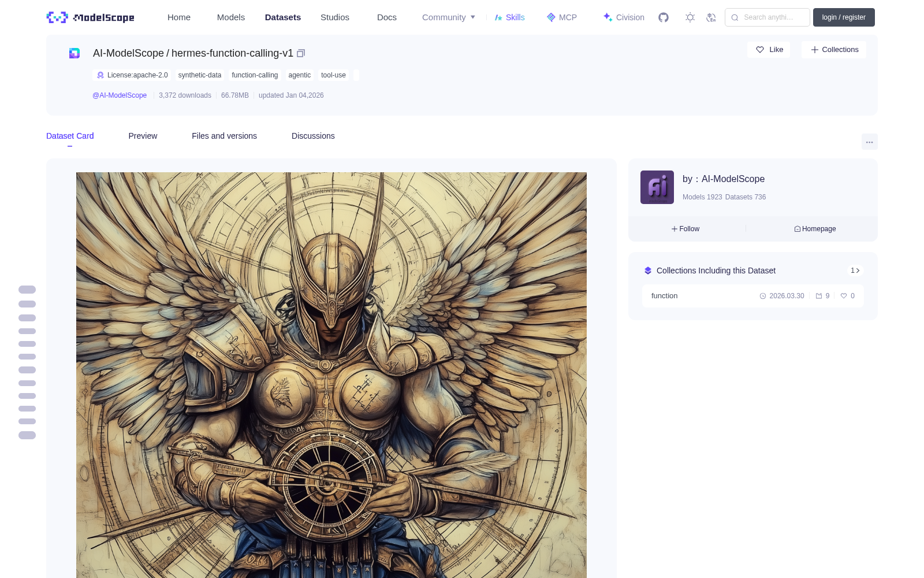Click the License:apache-2.0 tag

point(132,75)
